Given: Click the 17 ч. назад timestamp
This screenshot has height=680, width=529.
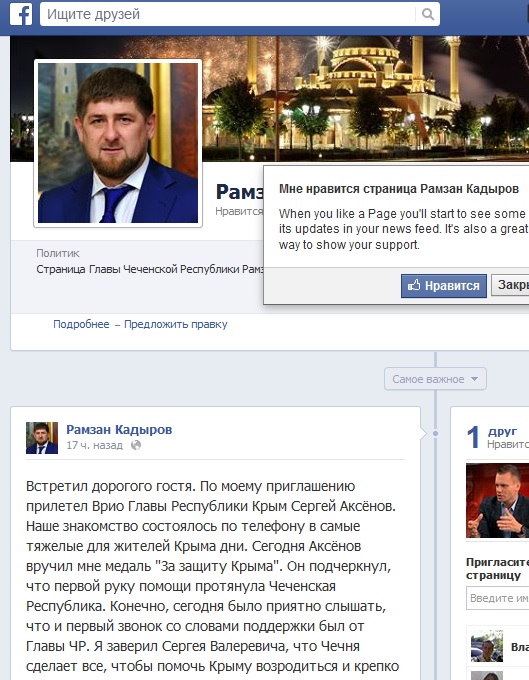Looking at the screenshot, I should point(95,445).
